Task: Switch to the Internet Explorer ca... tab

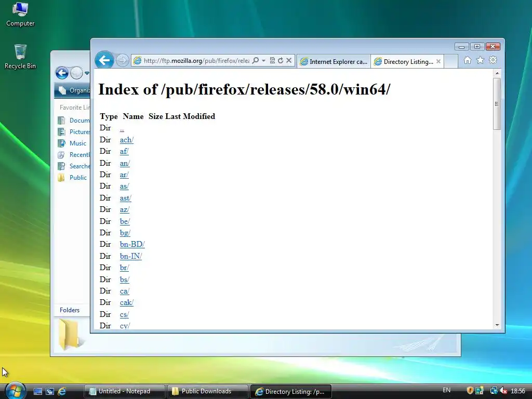Action: pos(334,61)
